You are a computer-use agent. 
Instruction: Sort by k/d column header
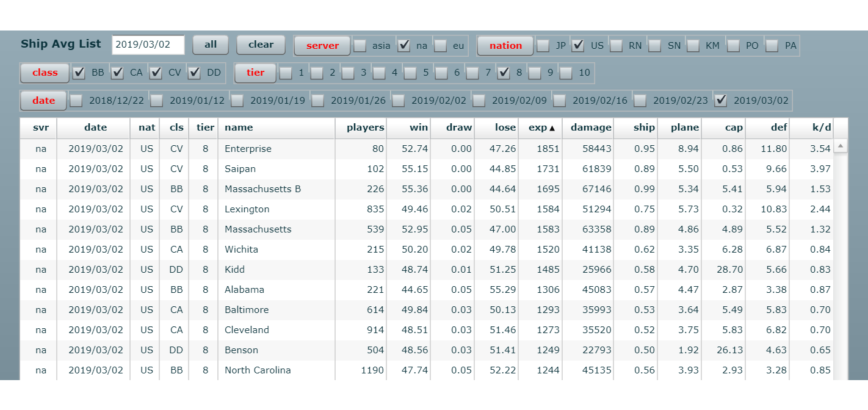[x=821, y=128]
